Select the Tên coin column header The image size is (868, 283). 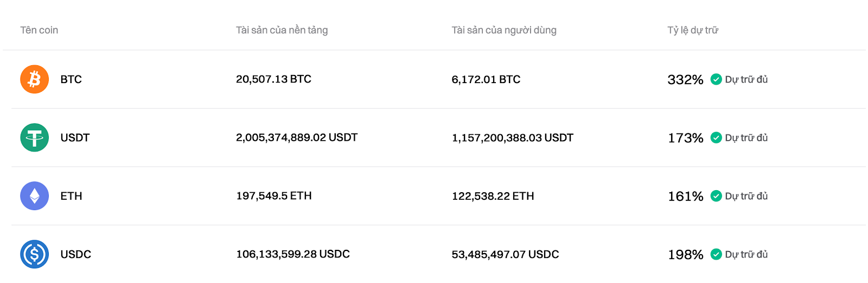(39, 30)
